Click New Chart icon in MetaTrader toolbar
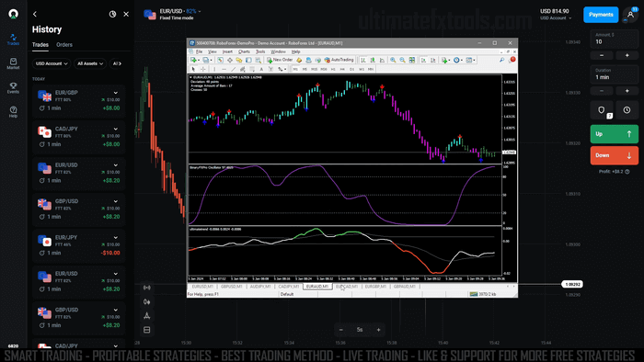Screen dimensions: 644x362 tap(193, 60)
